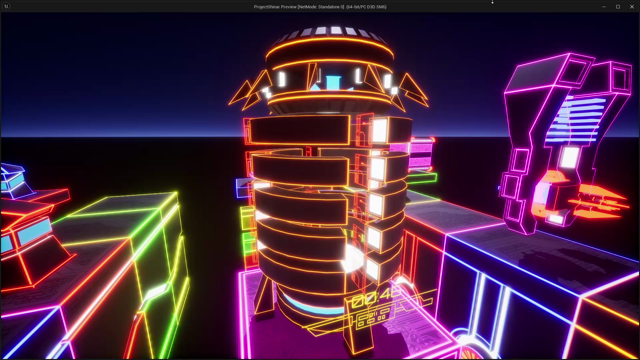
Task: Click the large green neon-outlined block
Action: (122, 261)
